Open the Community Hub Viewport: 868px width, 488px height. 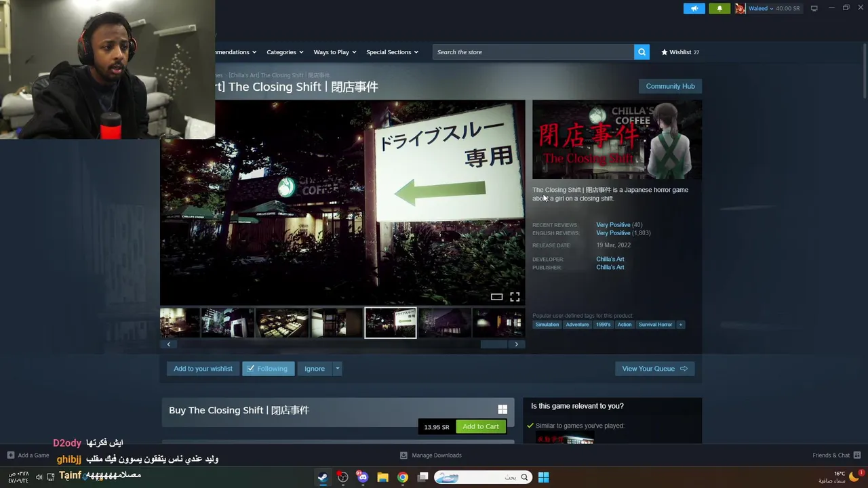pos(670,86)
